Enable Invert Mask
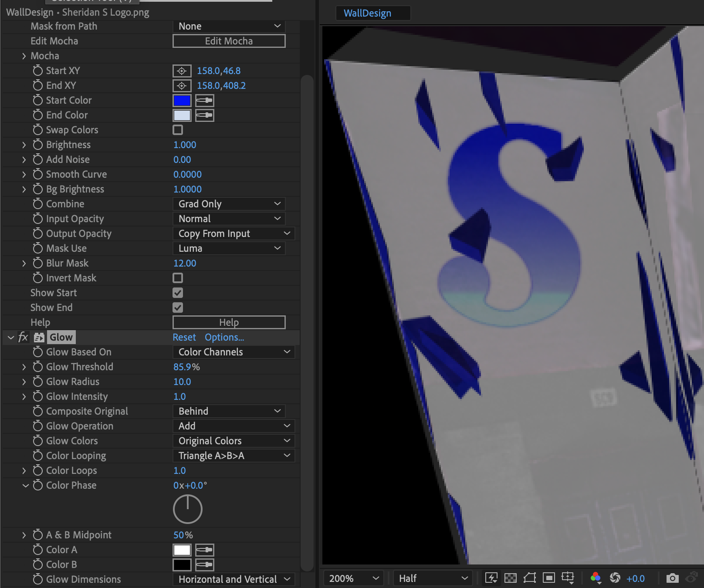Image resolution: width=704 pixels, height=588 pixels. 178,277
